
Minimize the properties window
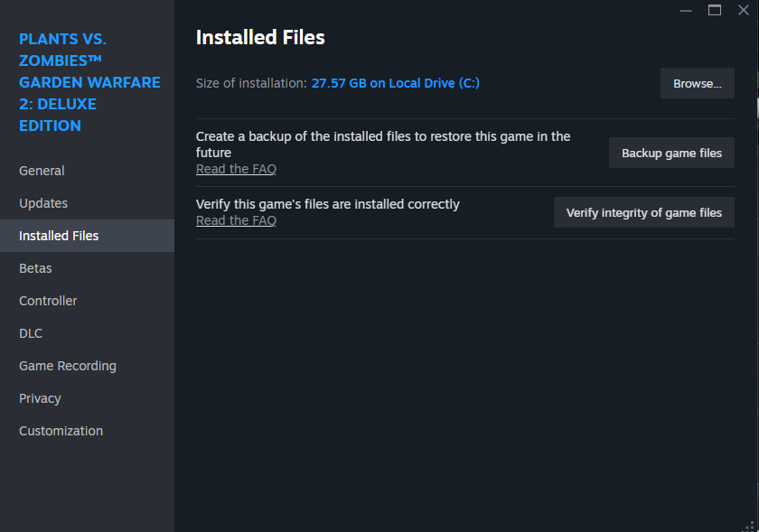point(686,10)
